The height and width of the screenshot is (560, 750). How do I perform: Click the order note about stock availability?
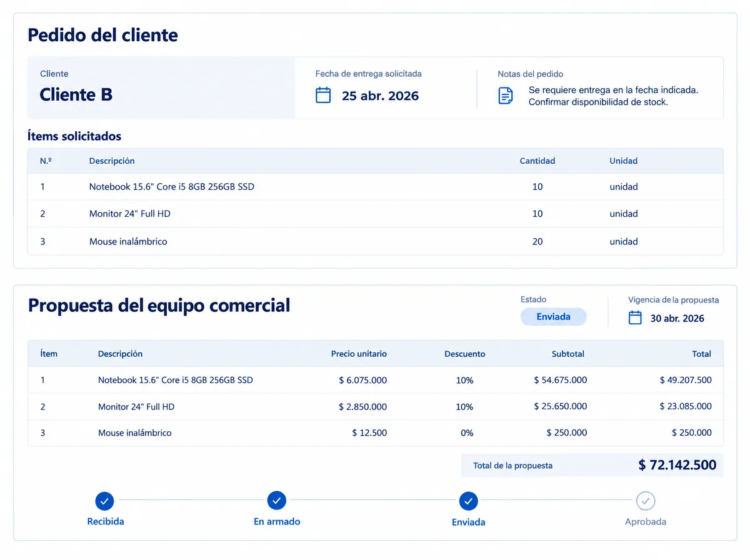click(x=598, y=102)
